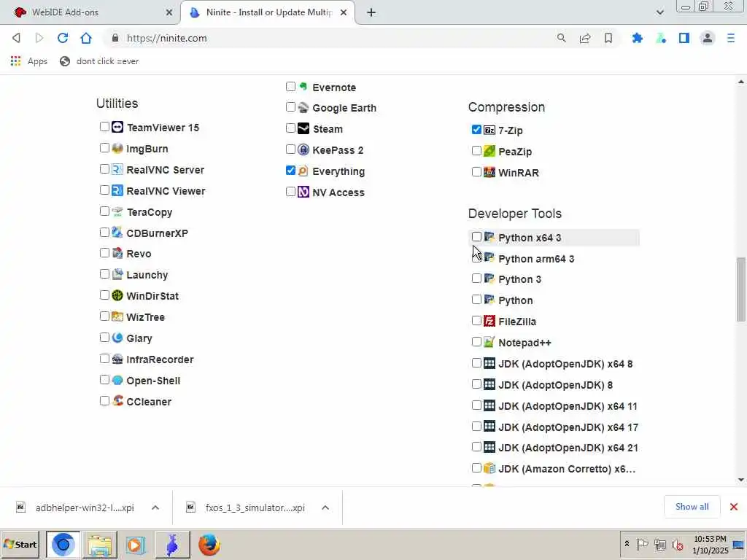Click the share page icon
Image resolution: width=747 pixels, height=560 pixels.
tap(585, 38)
